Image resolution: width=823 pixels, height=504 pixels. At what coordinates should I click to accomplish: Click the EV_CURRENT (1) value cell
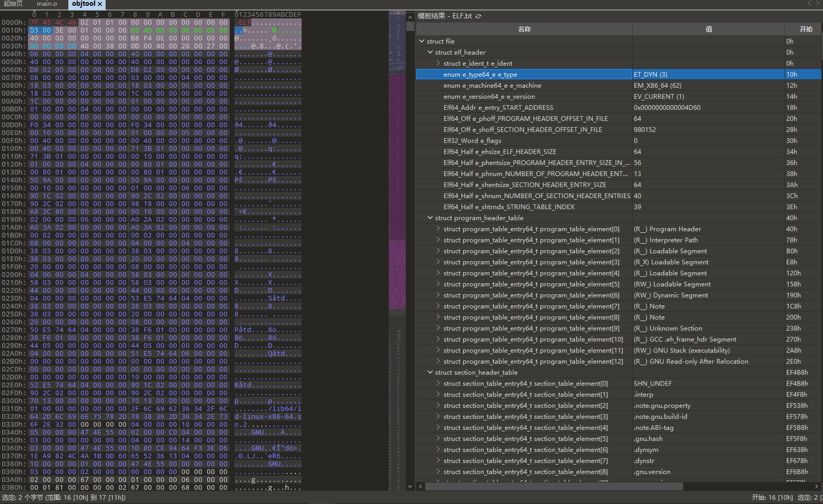pyautogui.click(x=708, y=97)
